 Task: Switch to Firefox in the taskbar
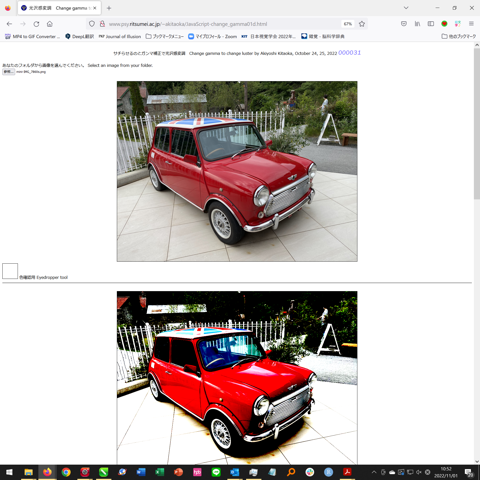point(47,472)
